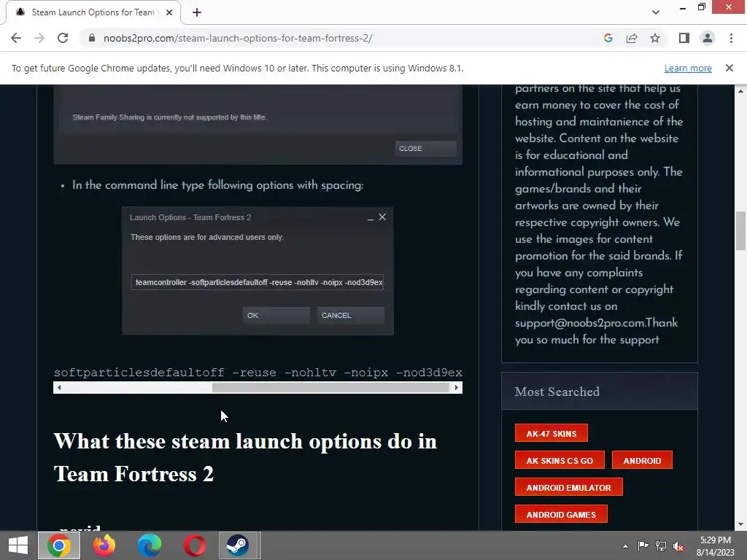Screen dimensions: 747x560
Task: Dismiss the Chrome update notification bar
Action: 729,68
